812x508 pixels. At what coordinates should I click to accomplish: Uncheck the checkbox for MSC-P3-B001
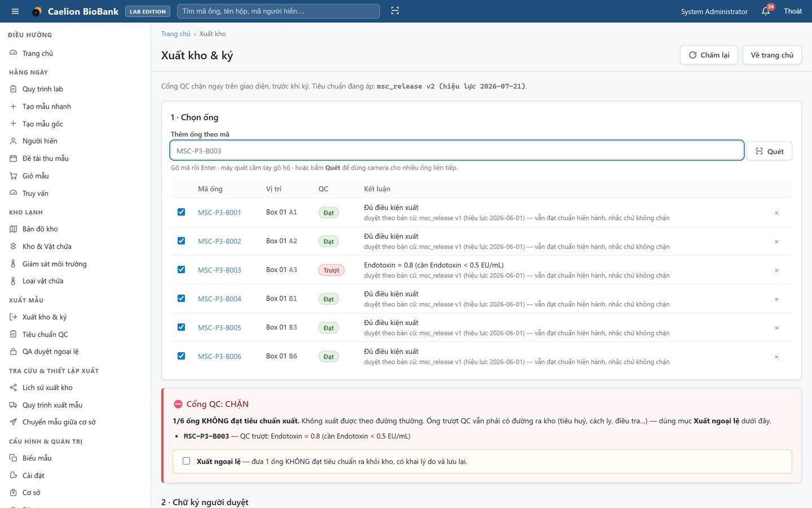(181, 212)
